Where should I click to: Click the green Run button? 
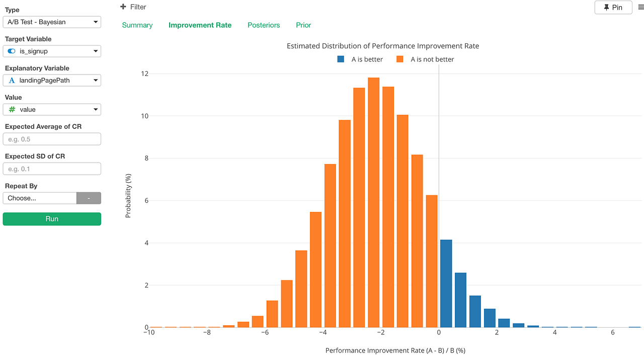52,219
